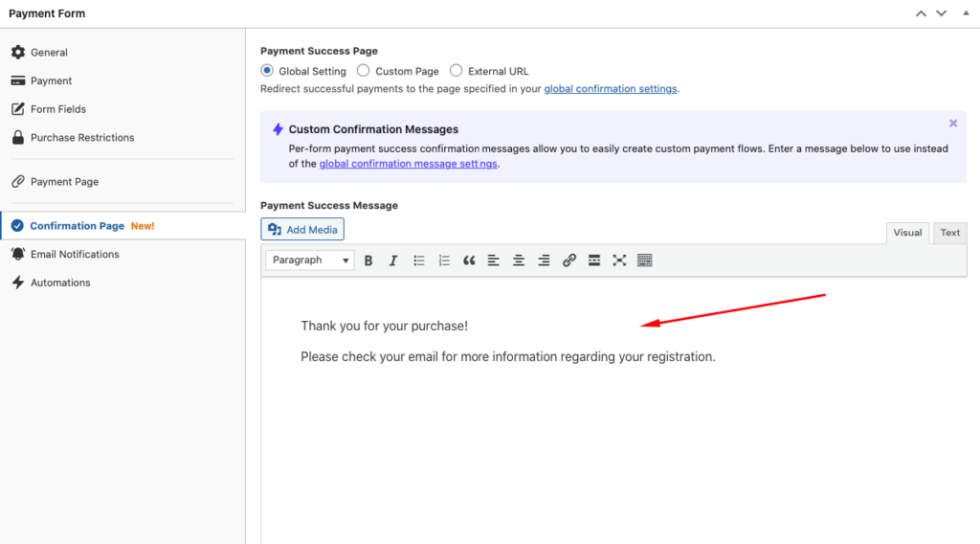This screenshot has height=544, width=980.
Task: Open the global confirmation settings link
Action: (610, 89)
